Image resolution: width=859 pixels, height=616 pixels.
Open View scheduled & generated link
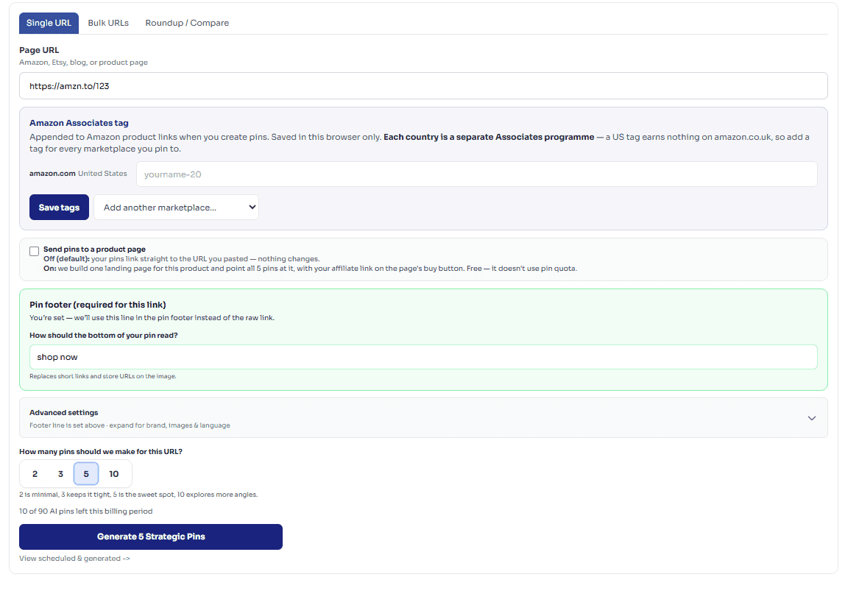coord(74,559)
